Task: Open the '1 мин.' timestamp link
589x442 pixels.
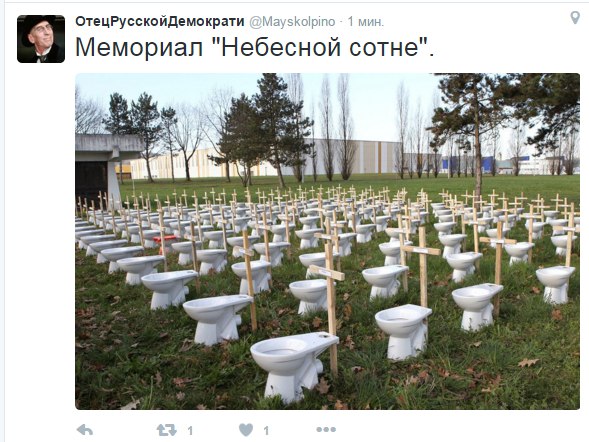Action: point(365,22)
